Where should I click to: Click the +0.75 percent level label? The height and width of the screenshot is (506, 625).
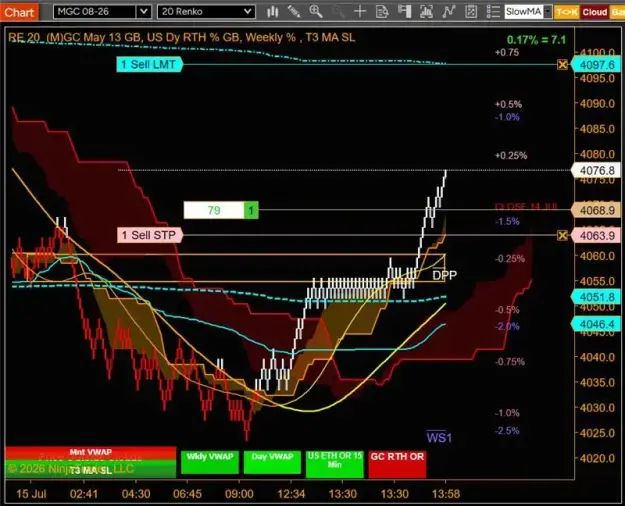coord(507,52)
